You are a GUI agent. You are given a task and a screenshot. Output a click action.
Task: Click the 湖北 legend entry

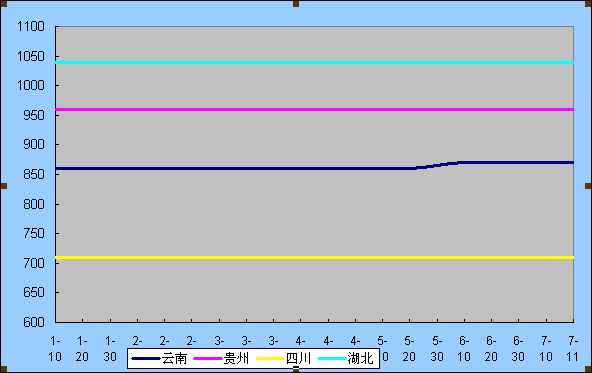(345, 358)
